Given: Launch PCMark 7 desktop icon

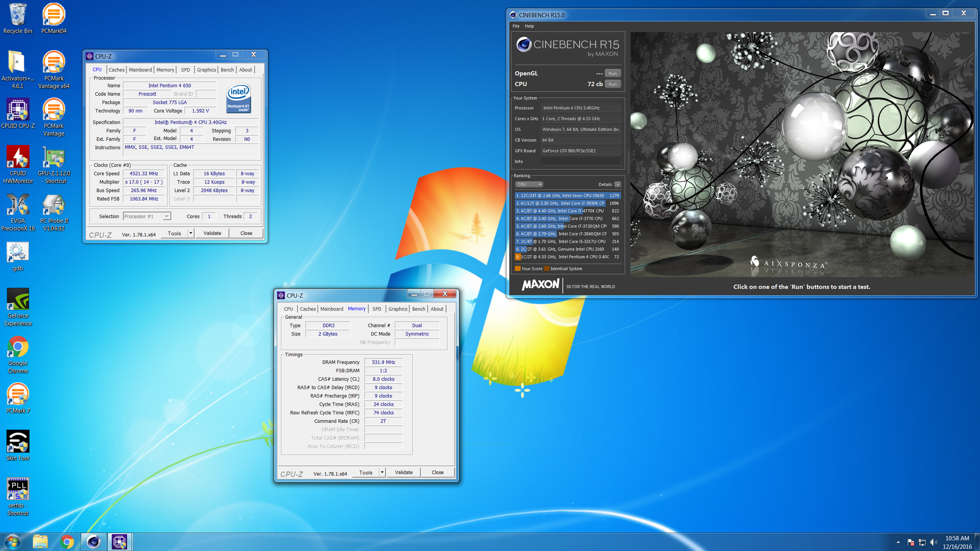Looking at the screenshot, I should [18, 398].
